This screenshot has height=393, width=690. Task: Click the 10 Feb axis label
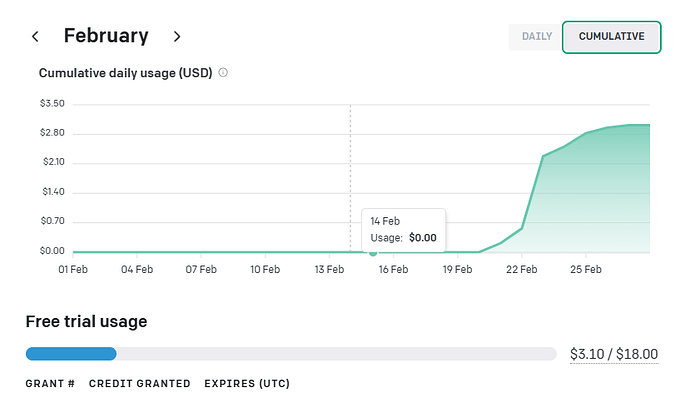265,269
